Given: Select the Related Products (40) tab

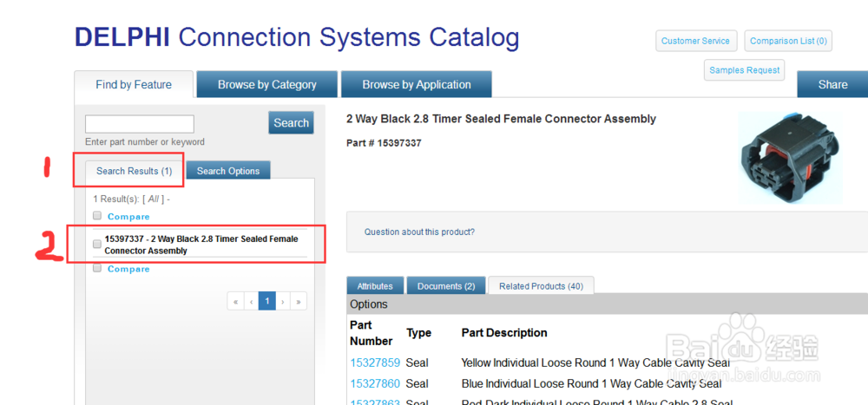Looking at the screenshot, I should coord(541,286).
